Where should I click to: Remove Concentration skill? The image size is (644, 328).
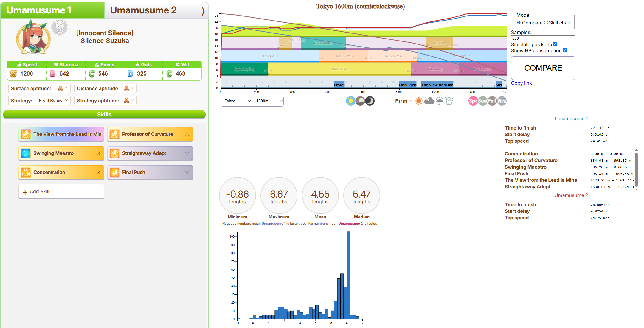[x=98, y=173]
